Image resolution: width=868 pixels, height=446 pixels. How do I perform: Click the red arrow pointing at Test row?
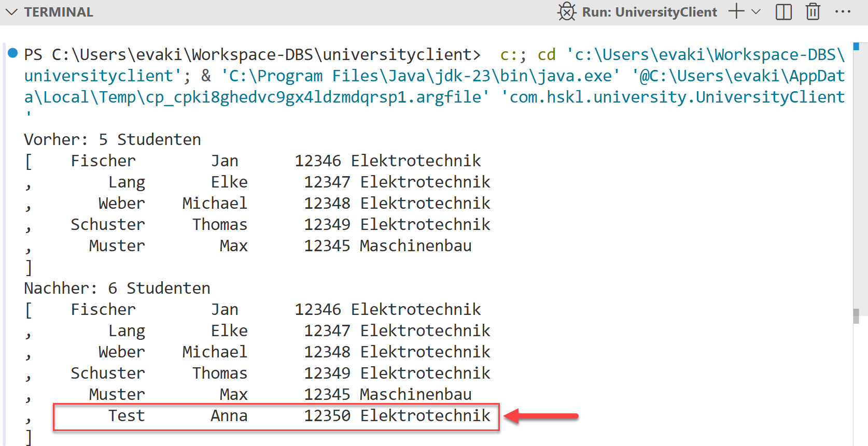click(541, 416)
